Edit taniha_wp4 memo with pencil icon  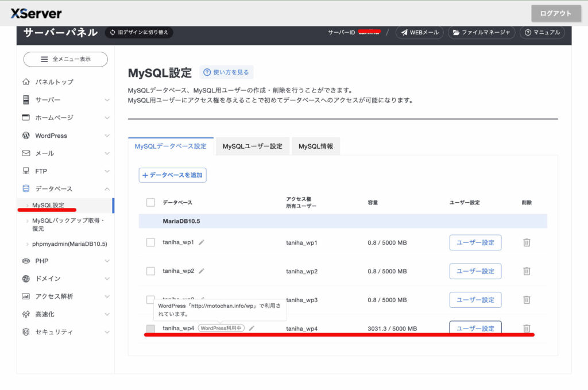point(252,328)
